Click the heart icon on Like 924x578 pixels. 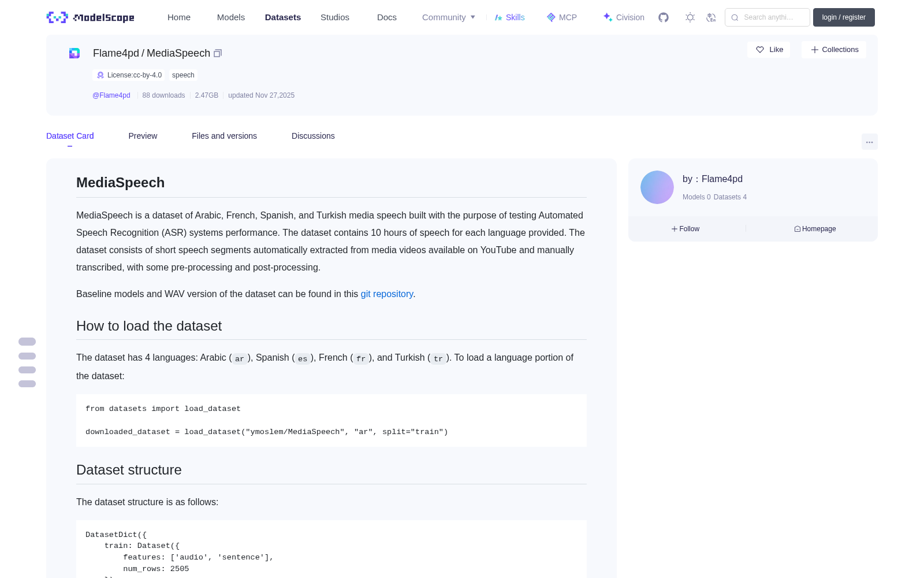click(760, 50)
